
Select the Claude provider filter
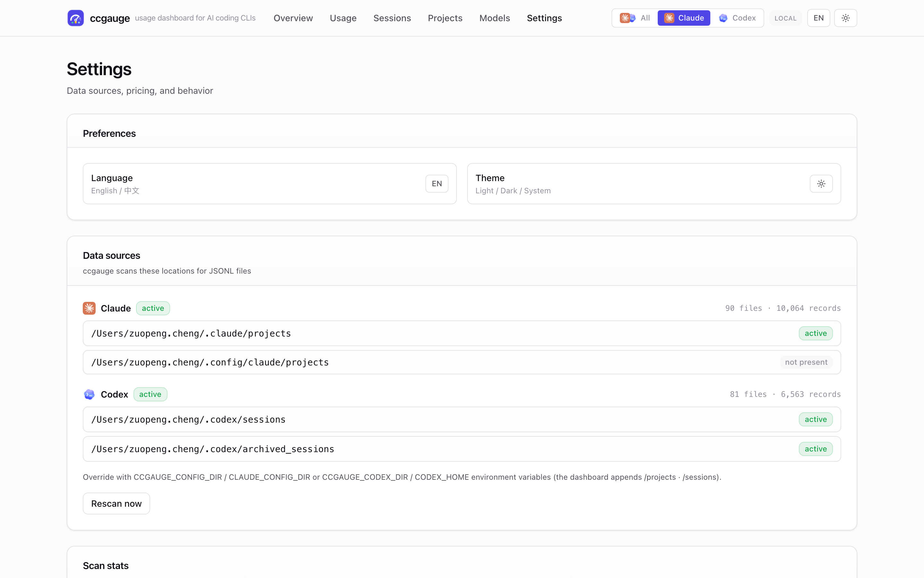tap(684, 18)
